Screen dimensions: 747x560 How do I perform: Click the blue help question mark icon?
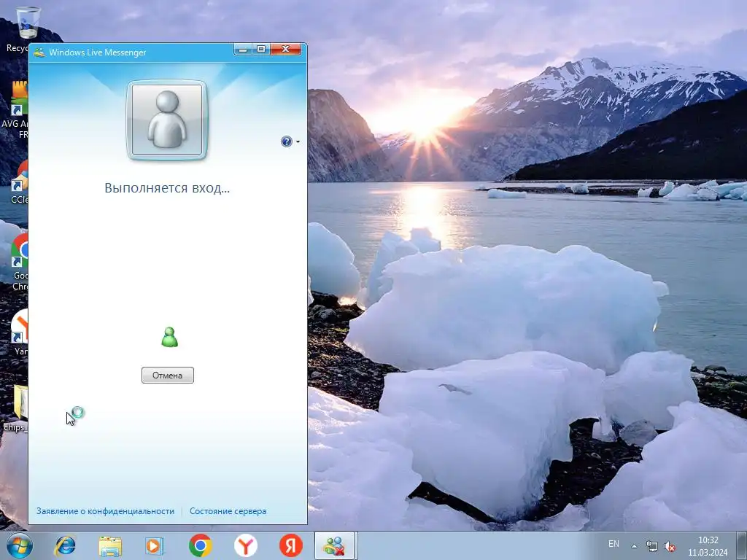(286, 141)
